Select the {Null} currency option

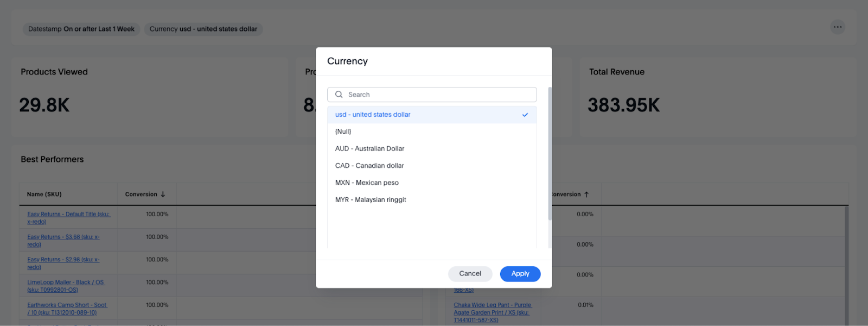pyautogui.click(x=343, y=131)
